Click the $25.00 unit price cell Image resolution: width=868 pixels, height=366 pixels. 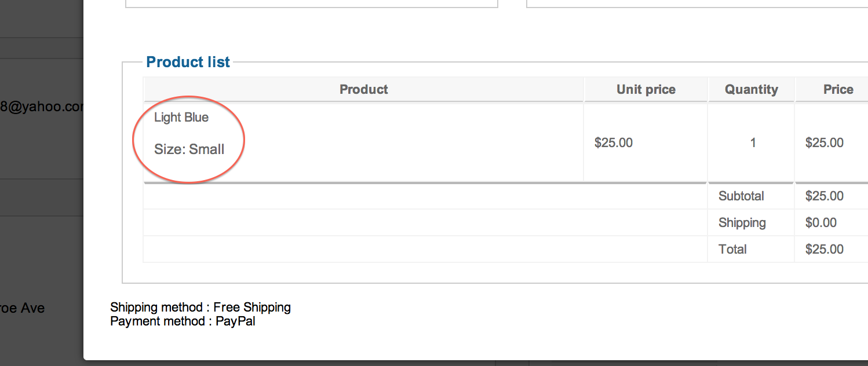point(613,142)
